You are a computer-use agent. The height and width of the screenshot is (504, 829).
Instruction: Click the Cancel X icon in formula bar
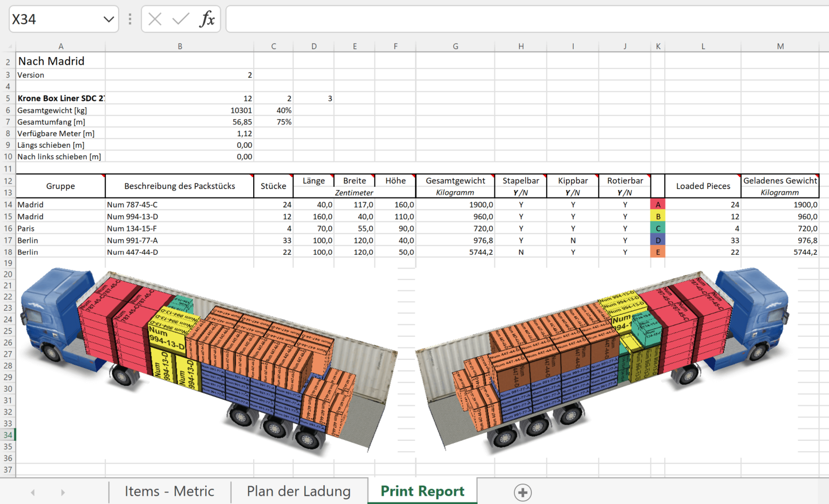(155, 19)
